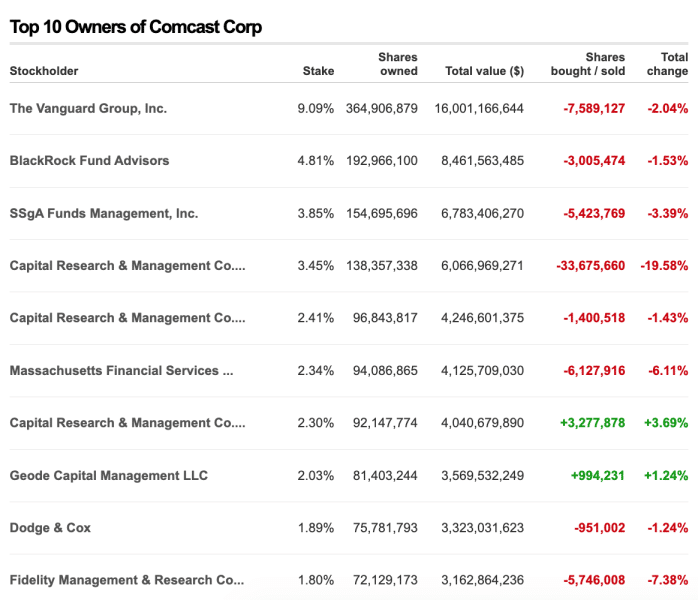
Task: Select shares sold -5,423,769
Action: click(594, 213)
